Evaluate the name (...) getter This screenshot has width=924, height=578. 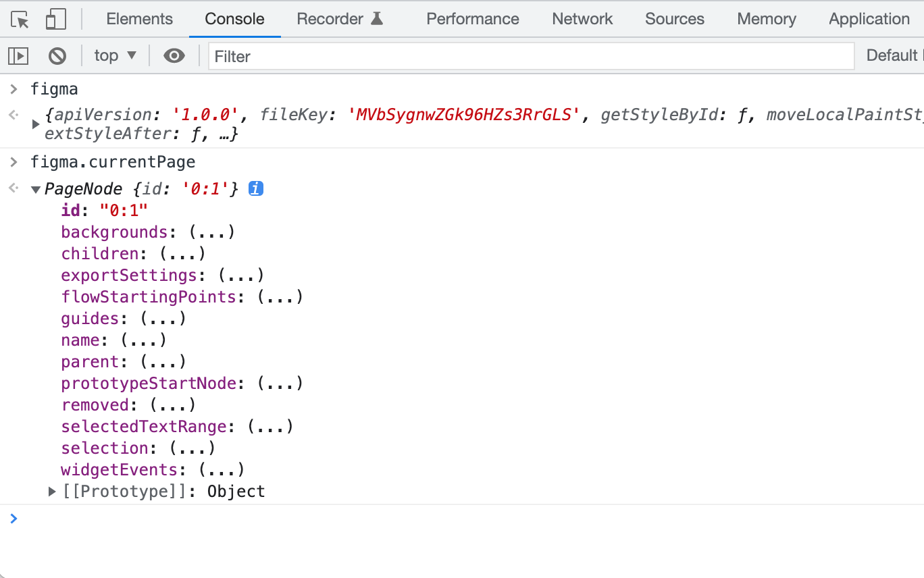pos(143,340)
